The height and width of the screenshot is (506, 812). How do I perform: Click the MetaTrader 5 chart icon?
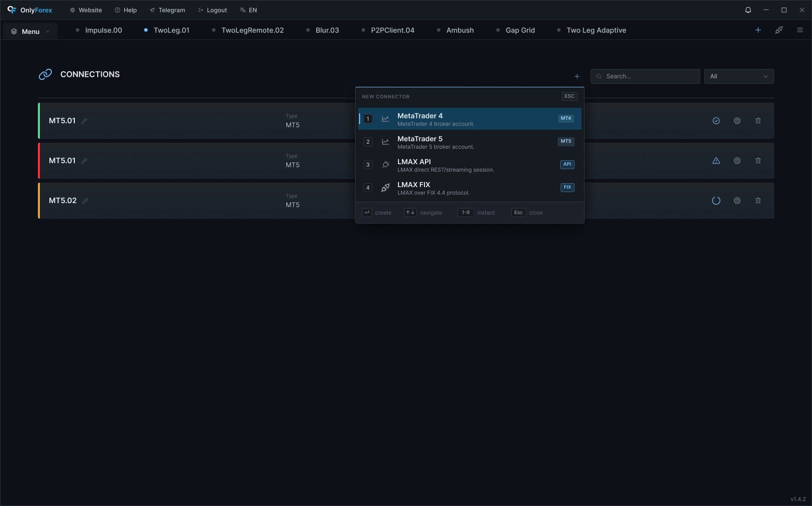(x=385, y=142)
